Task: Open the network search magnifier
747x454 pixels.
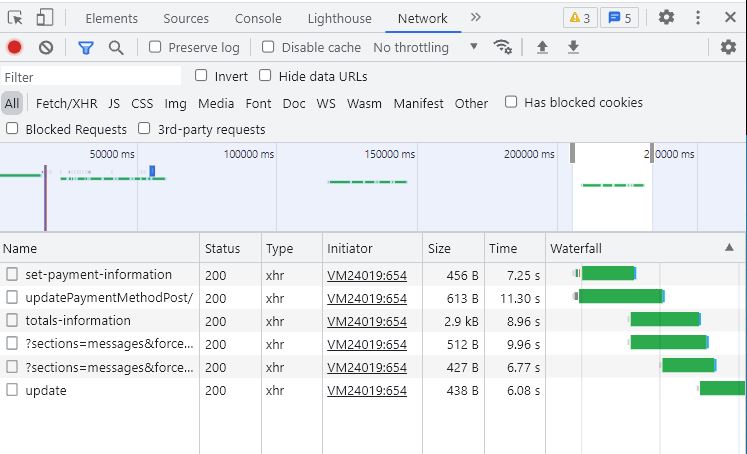Action: coord(116,48)
